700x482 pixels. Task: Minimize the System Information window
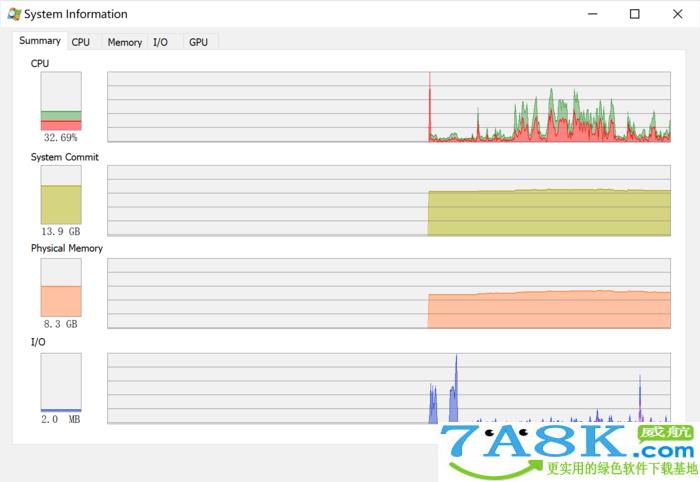tap(592, 14)
